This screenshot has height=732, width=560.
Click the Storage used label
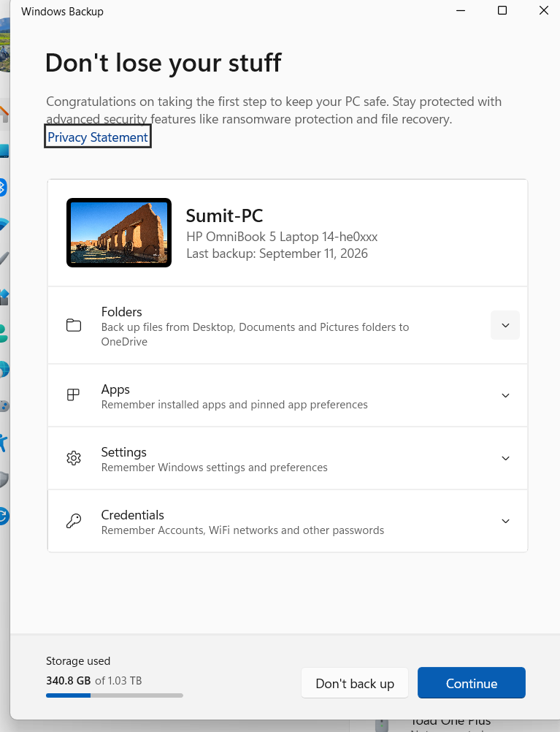(x=78, y=661)
